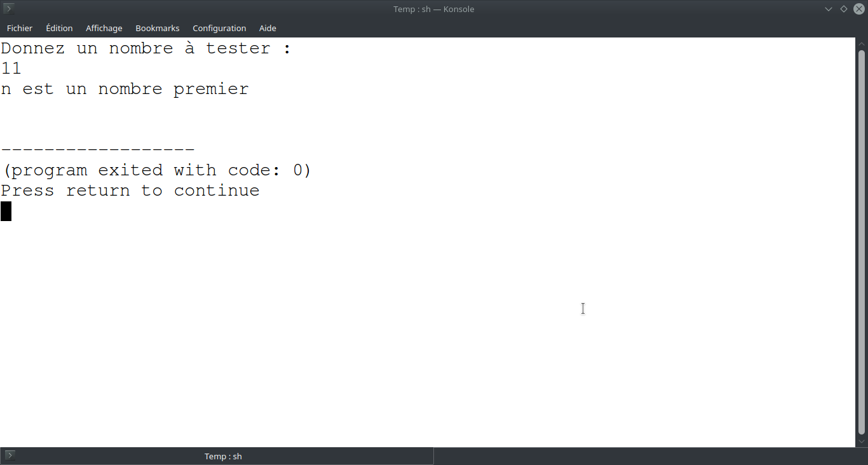
Task: Click the 'n est un nombre premier' output line
Action: (x=125, y=89)
